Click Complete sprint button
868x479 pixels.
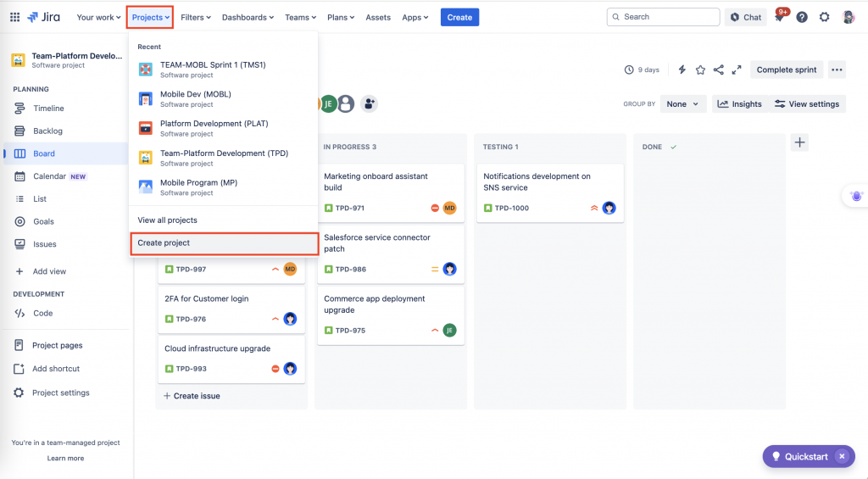point(786,70)
